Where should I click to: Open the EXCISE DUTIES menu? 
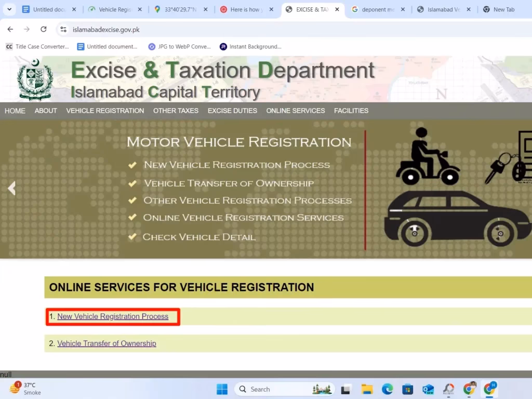pyautogui.click(x=232, y=111)
